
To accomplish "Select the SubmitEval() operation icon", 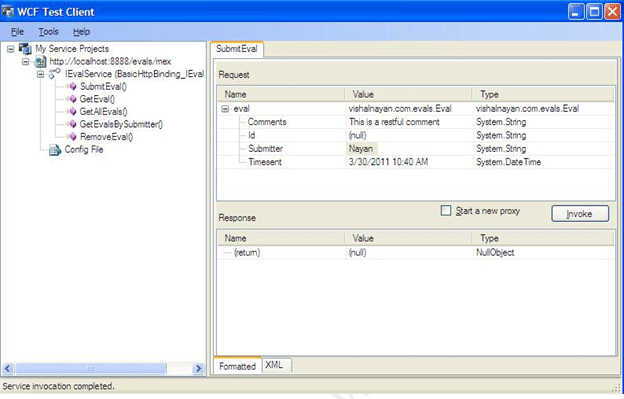I will click(x=72, y=86).
